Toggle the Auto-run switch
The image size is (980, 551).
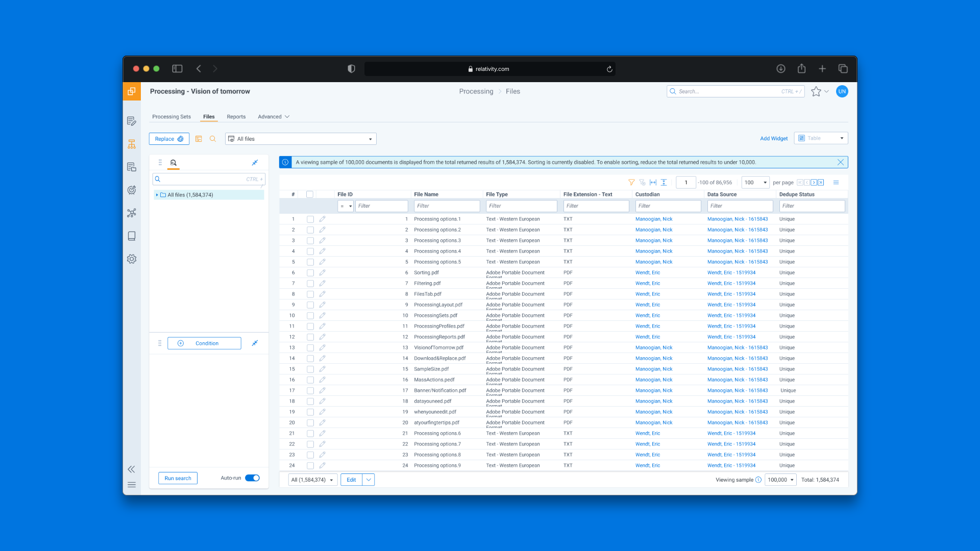tap(252, 478)
